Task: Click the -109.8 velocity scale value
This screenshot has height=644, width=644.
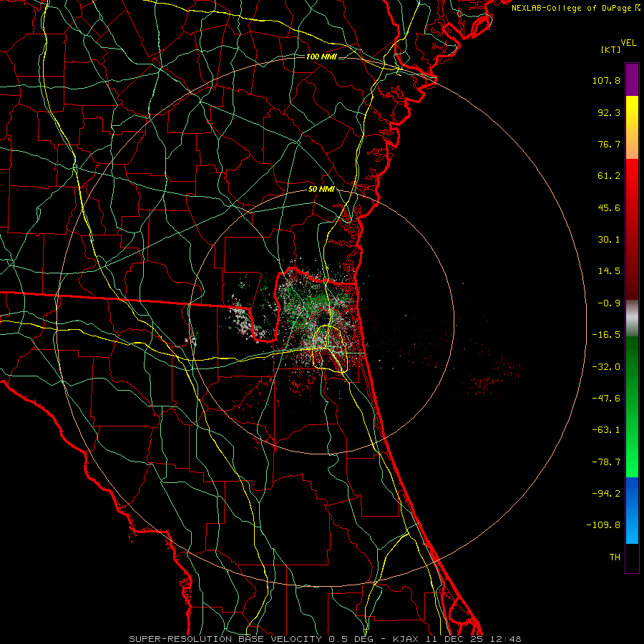Action: pyautogui.click(x=603, y=525)
